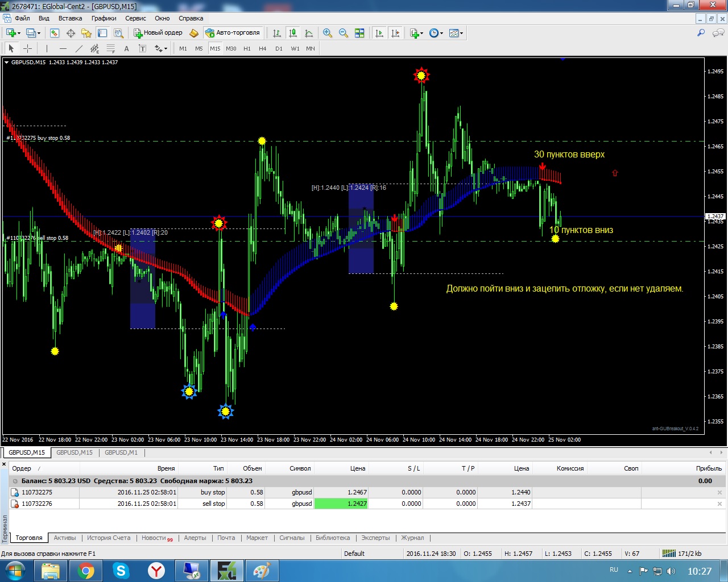Switch chart to bar chart
The width and height of the screenshot is (728, 582).
pyautogui.click(x=277, y=33)
